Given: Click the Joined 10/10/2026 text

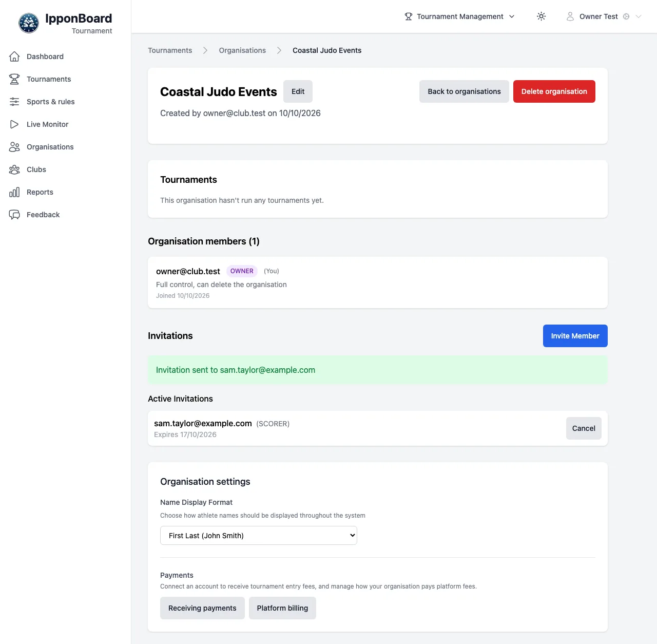Looking at the screenshot, I should (183, 296).
